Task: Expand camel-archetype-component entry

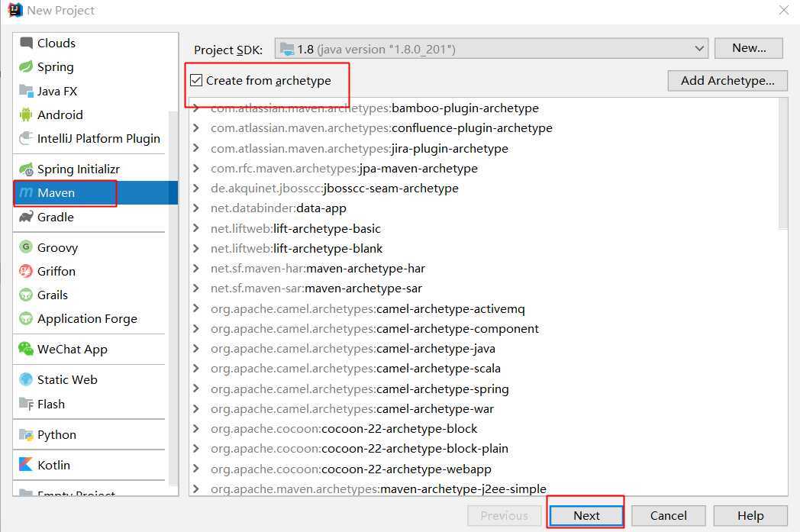Action: tap(196, 328)
